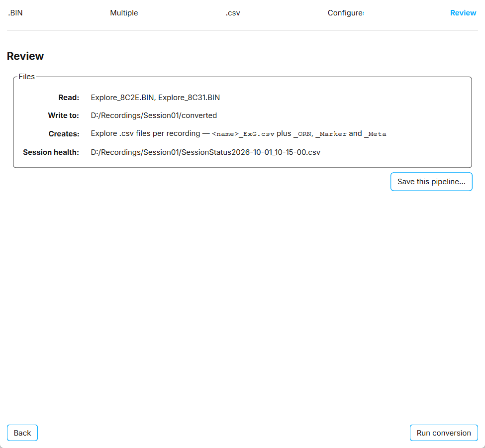
Task: Click the Files group legend
Action: click(26, 77)
